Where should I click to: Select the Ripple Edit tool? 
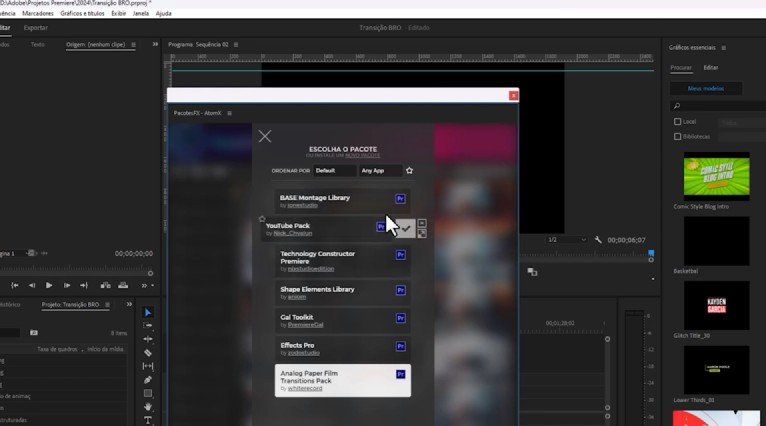[148, 339]
